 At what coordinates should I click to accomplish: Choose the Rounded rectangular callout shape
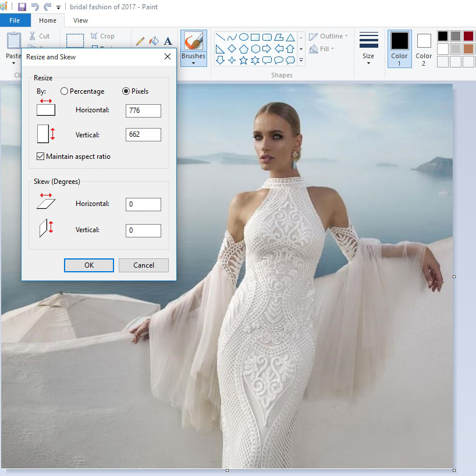[x=267, y=61]
